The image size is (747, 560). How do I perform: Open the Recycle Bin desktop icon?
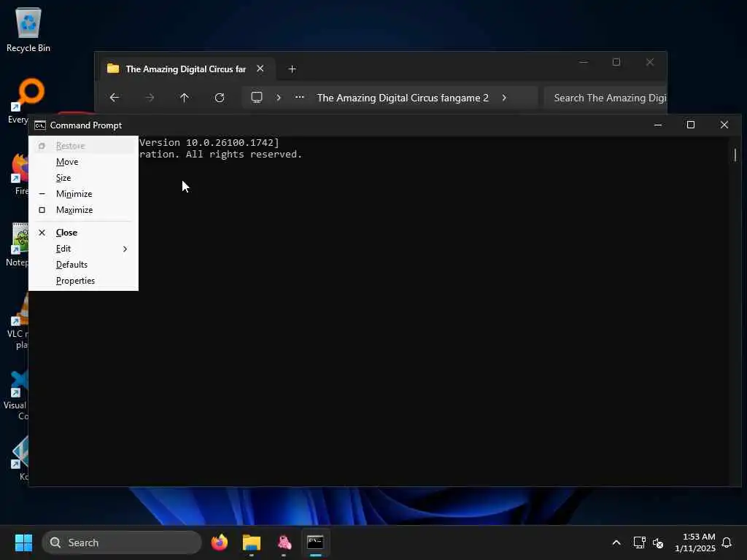click(x=28, y=29)
